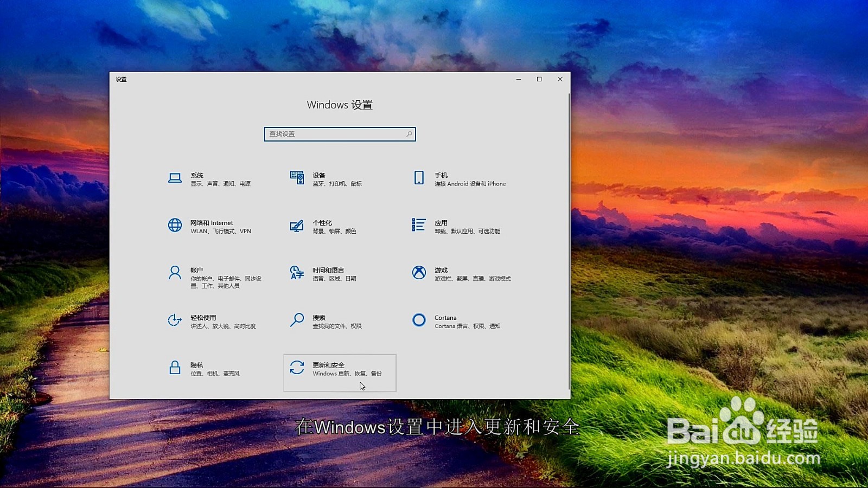Image resolution: width=868 pixels, height=488 pixels.
Task: Open the 网络和 Internet globe icon
Action: pyautogui.click(x=175, y=225)
